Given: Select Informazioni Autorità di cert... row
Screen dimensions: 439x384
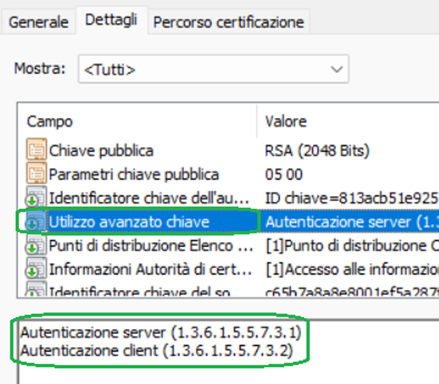Looking at the screenshot, I should (x=228, y=269).
